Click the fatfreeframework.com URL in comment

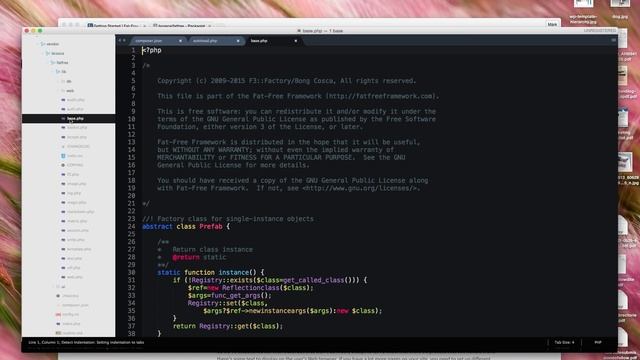click(x=380, y=96)
